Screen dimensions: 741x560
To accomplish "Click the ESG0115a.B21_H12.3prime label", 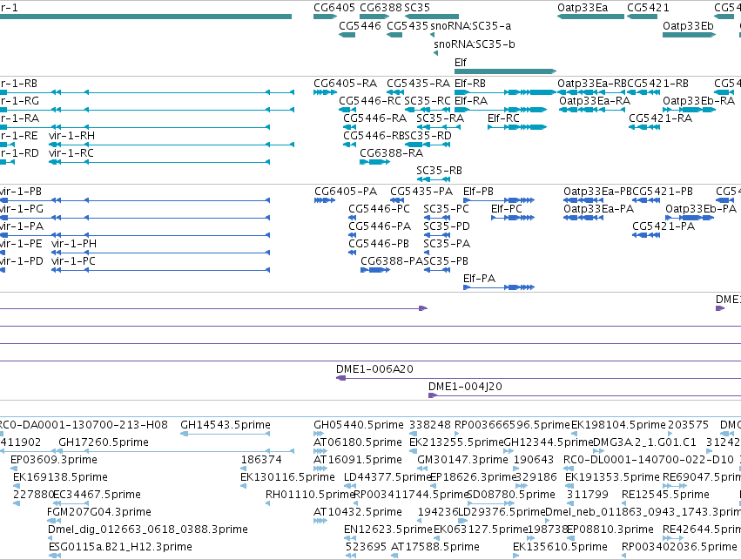I will click(120, 547).
